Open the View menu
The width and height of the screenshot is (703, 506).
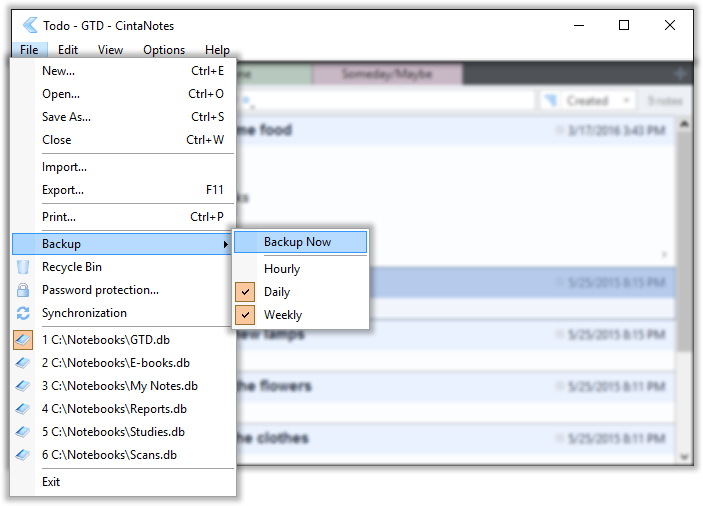click(110, 50)
